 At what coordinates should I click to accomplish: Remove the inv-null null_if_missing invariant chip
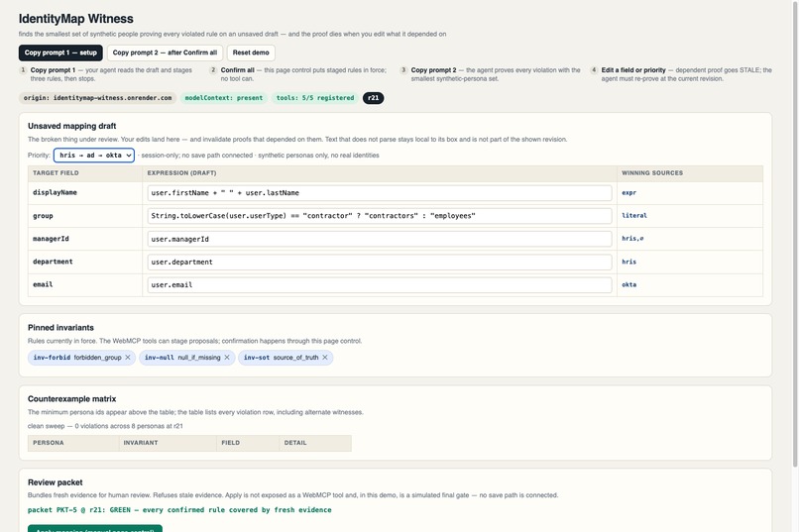[x=227, y=358]
